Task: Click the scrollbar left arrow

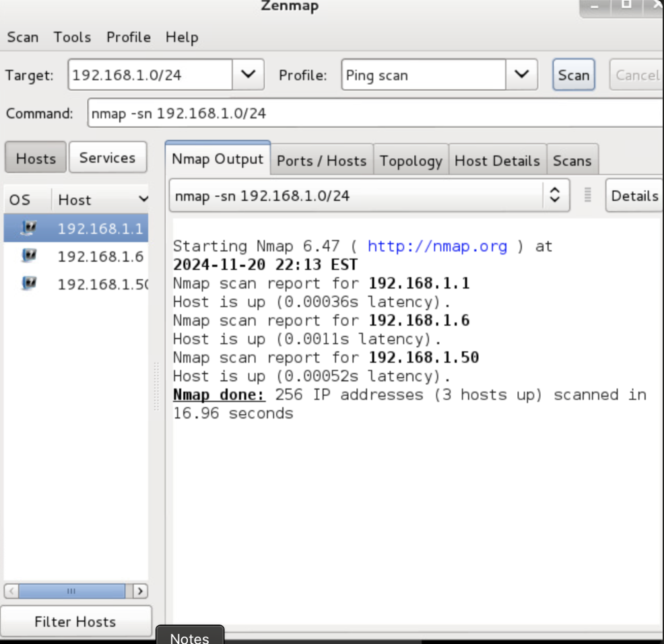Action: click(x=11, y=591)
